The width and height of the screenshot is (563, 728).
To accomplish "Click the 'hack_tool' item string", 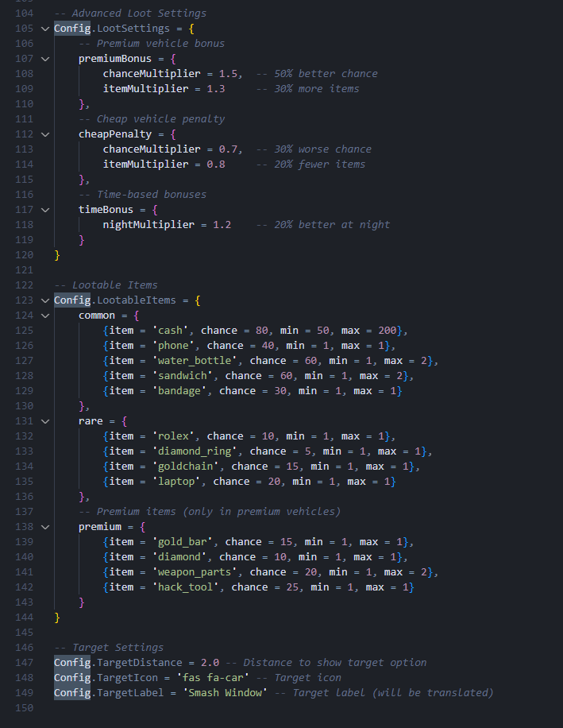I will [x=189, y=587].
